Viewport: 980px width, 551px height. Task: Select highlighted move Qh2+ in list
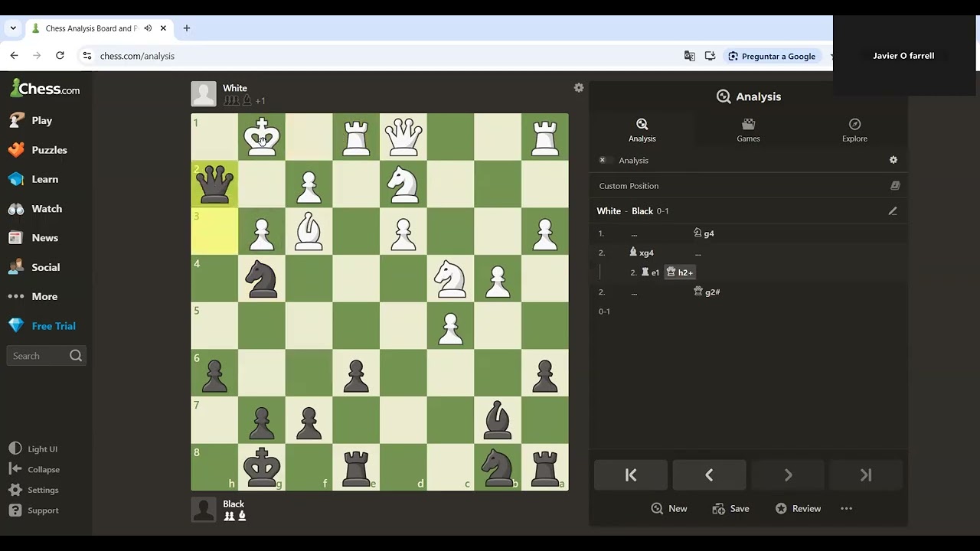tap(680, 272)
